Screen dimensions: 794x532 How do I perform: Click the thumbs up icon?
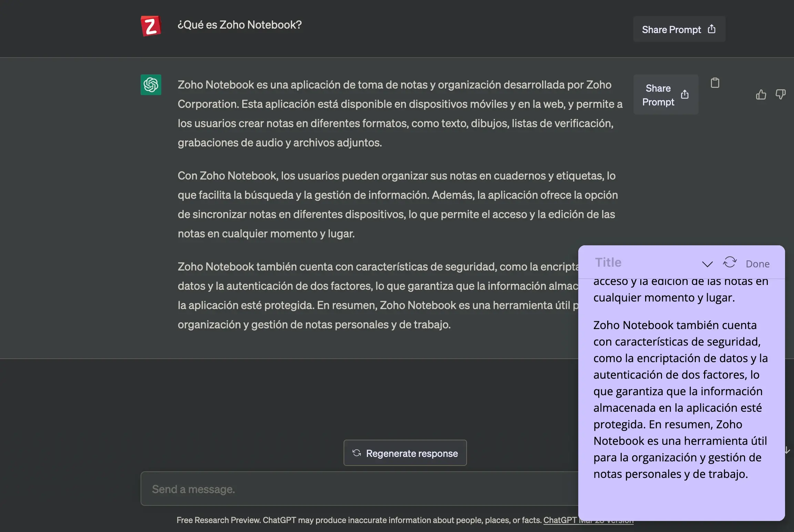(761, 94)
